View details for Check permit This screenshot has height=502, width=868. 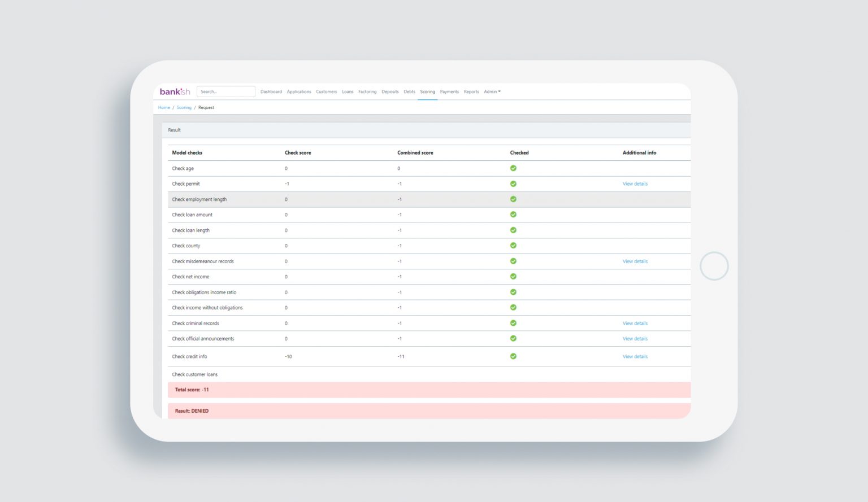pyautogui.click(x=635, y=184)
